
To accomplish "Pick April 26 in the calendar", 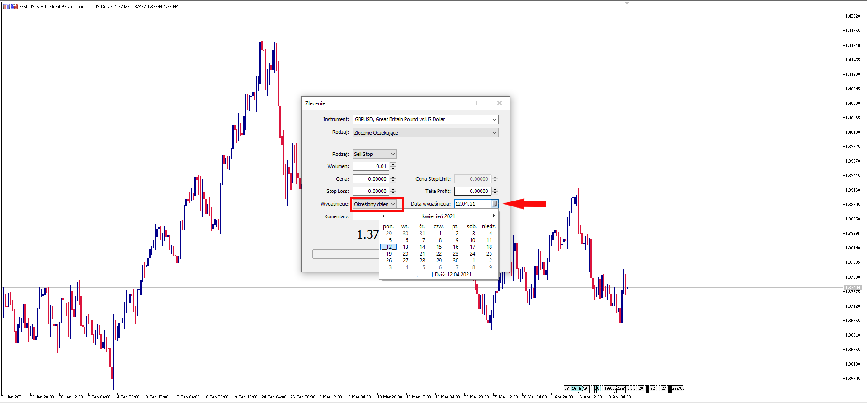I will 389,261.
